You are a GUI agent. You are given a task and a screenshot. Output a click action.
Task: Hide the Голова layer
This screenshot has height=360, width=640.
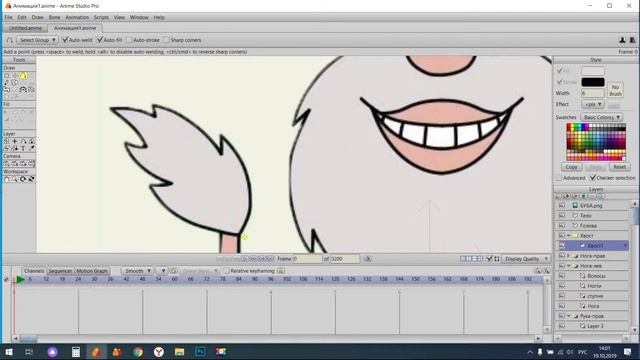click(562, 226)
